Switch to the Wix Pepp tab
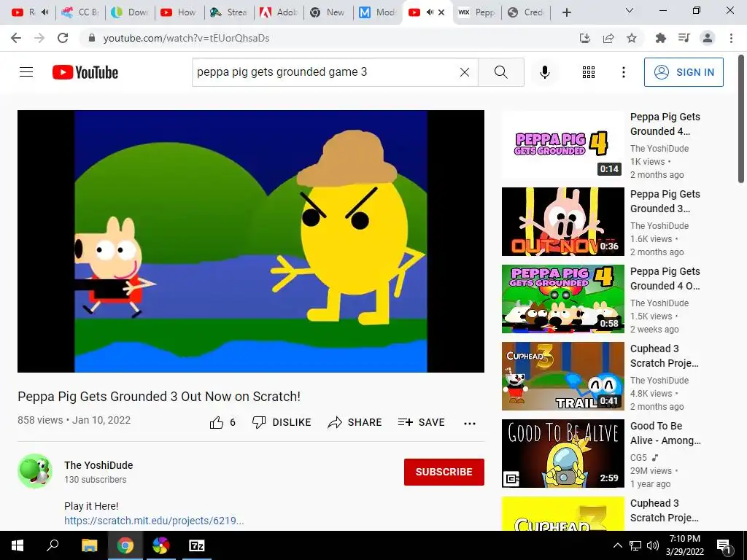This screenshot has width=747, height=560. click(x=476, y=12)
